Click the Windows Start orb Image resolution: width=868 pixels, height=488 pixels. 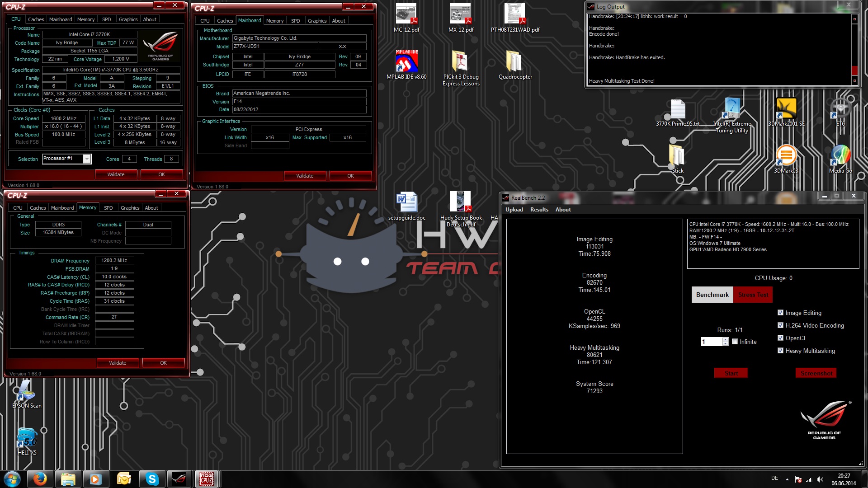click(x=12, y=479)
